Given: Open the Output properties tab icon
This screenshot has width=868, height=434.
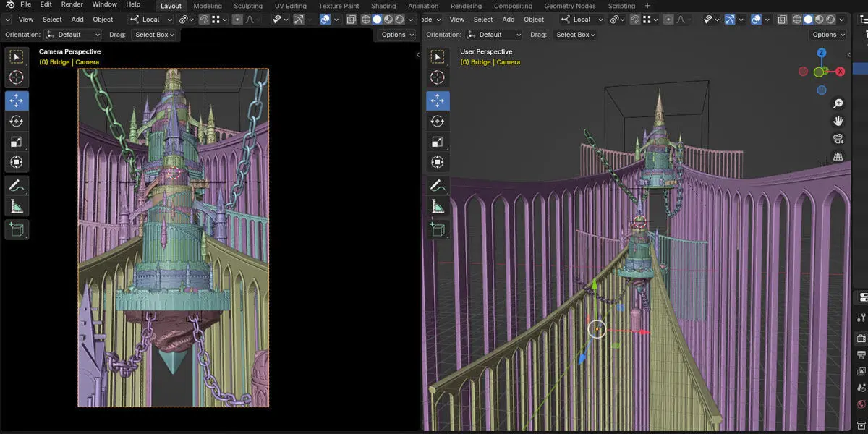Looking at the screenshot, I should pos(861,355).
